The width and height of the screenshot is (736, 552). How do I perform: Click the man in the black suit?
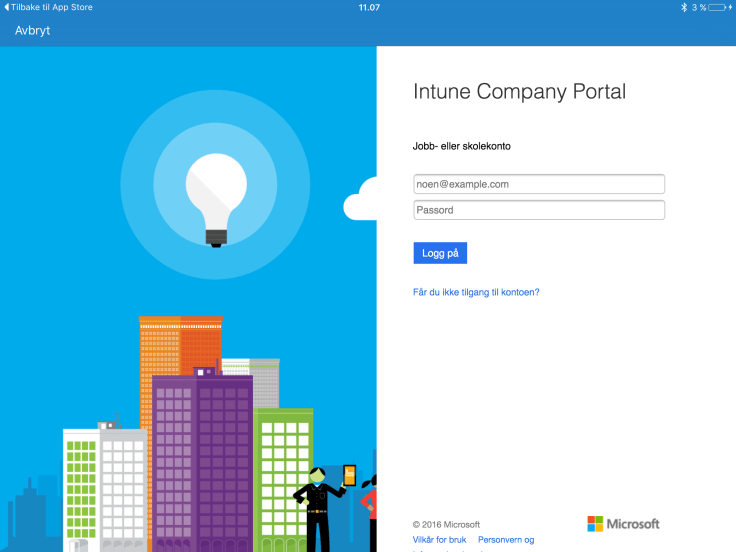point(318,510)
